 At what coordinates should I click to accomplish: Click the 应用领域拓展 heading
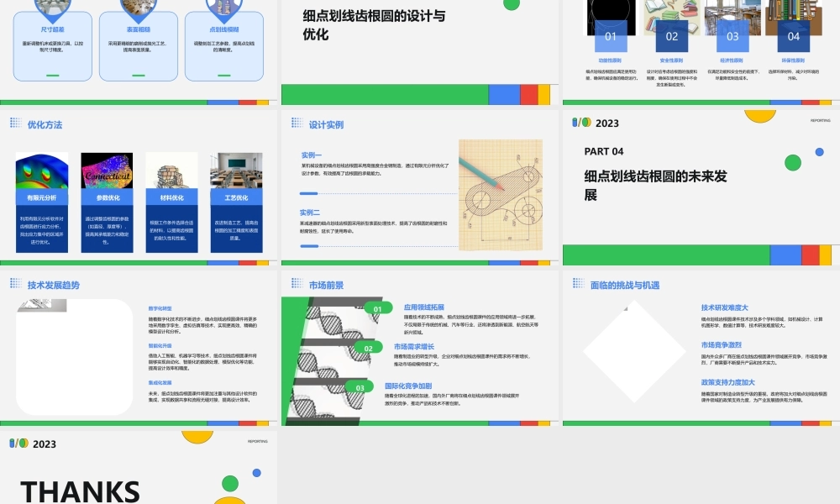(423, 307)
